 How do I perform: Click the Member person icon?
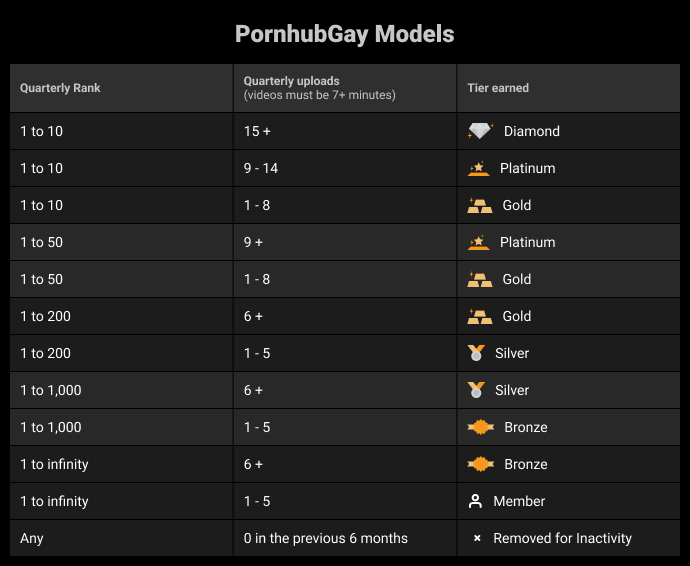[476, 501]
